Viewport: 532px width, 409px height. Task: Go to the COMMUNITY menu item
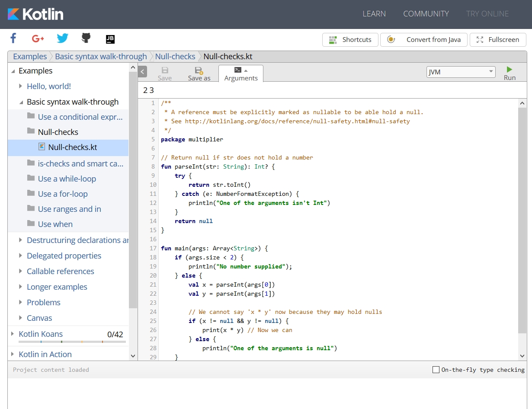426,14
